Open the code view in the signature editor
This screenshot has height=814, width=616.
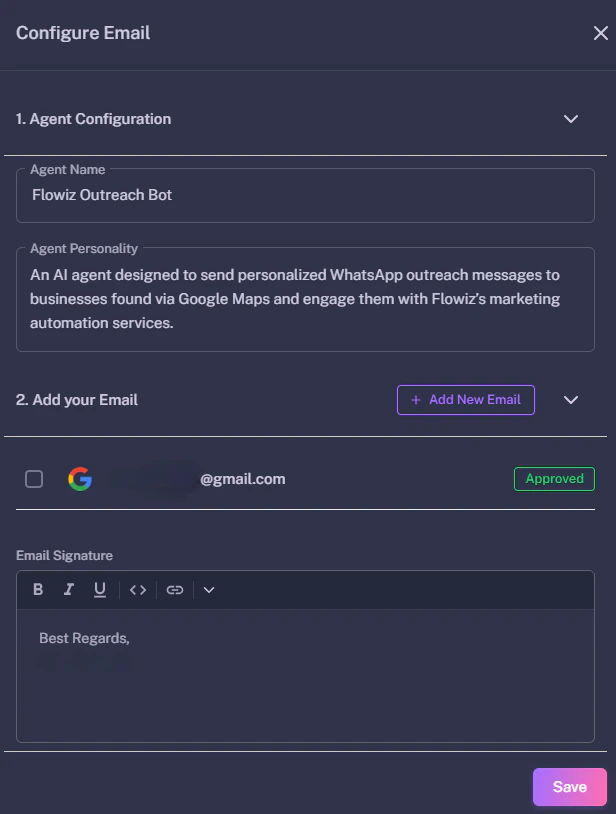coord(138,589)
